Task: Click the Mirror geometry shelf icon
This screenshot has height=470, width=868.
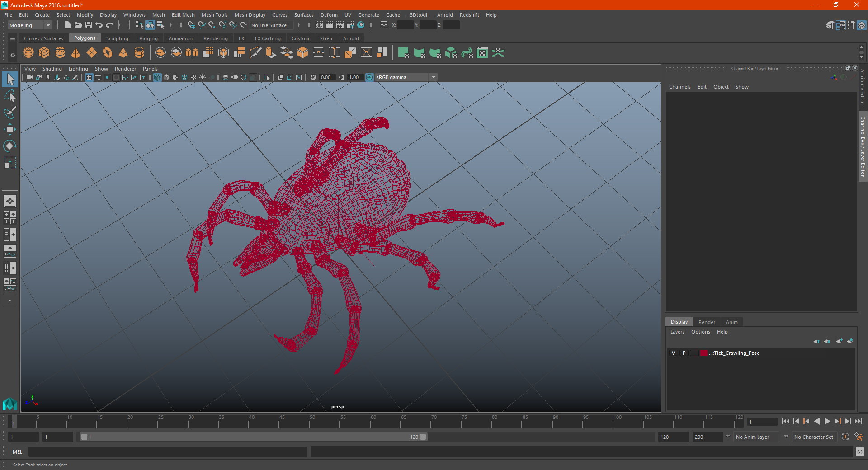Action: [x=192, y=53]
